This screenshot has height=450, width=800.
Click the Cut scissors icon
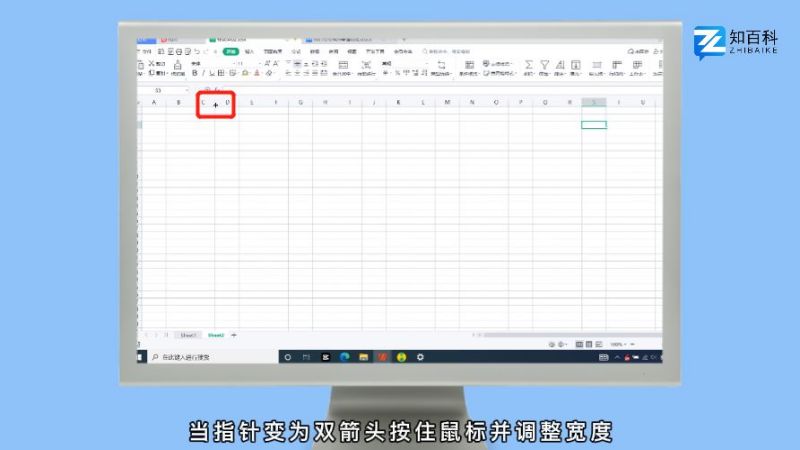[151, 63]
